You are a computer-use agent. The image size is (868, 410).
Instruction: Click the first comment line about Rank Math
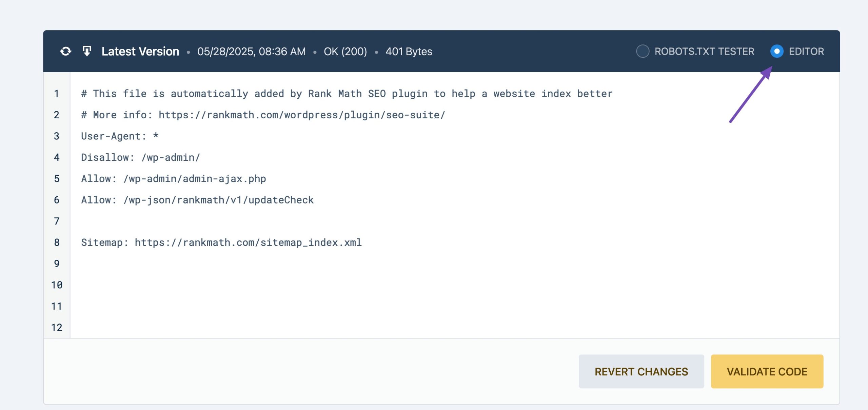pyautogui.click(x=347, y=94)
